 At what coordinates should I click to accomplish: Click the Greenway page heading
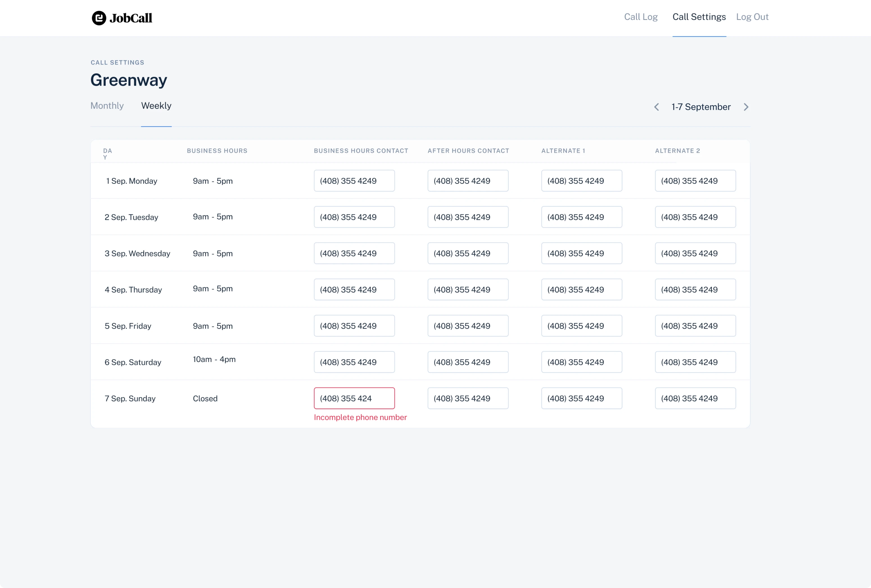point(128,80)
